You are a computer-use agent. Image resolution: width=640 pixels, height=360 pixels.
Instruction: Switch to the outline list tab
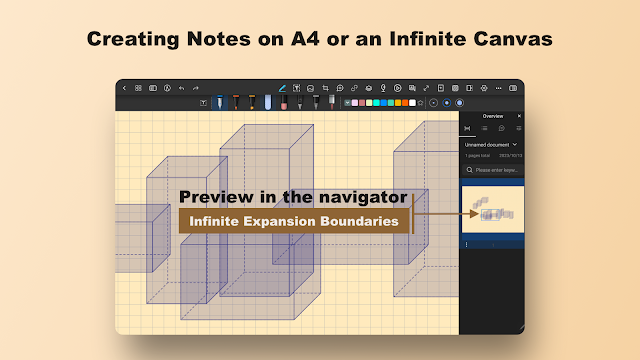pos(484,128)
